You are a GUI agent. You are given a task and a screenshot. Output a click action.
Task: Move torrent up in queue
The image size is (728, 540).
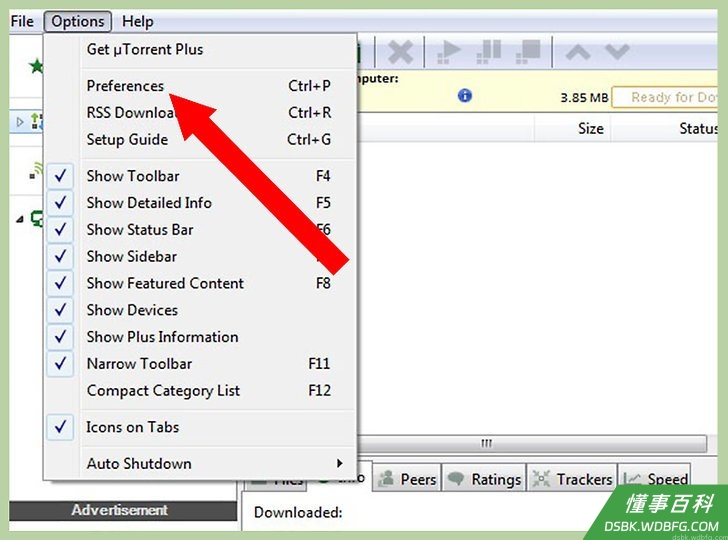pyautogui.click(x=578, y=52)
